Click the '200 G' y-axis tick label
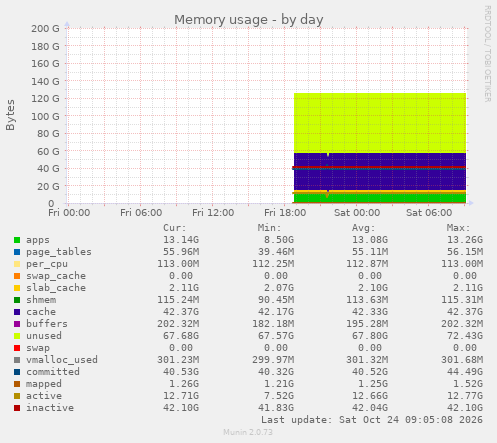Viewport: 497px width, 443px height. point(45,29)
